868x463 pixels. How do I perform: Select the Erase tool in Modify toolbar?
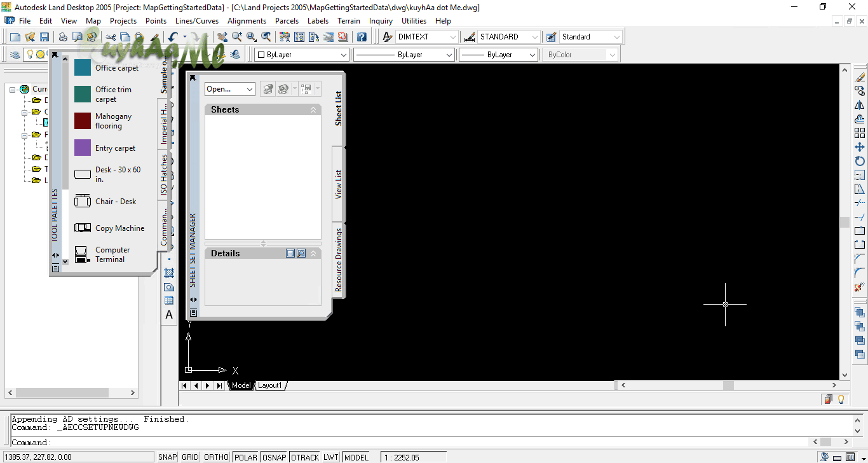point(860,76)
